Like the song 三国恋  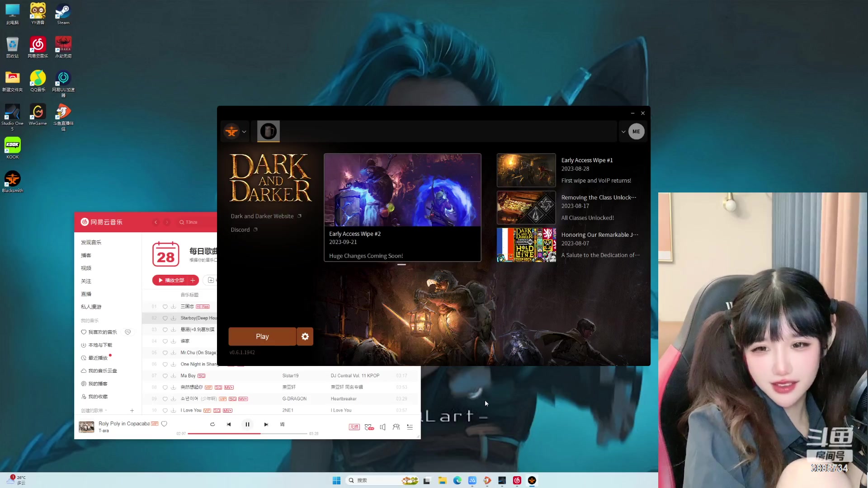pyautogui.click(x=165, y=306)
